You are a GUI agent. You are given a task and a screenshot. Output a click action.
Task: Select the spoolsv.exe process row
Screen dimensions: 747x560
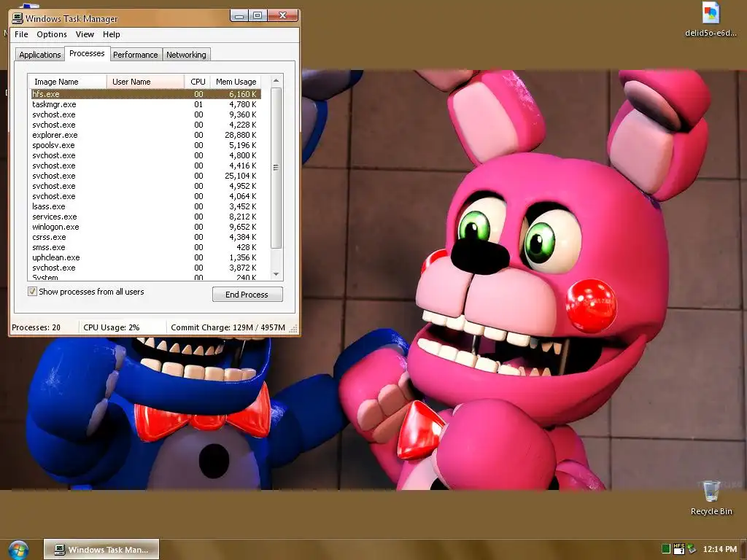click(x=146, y=145)
